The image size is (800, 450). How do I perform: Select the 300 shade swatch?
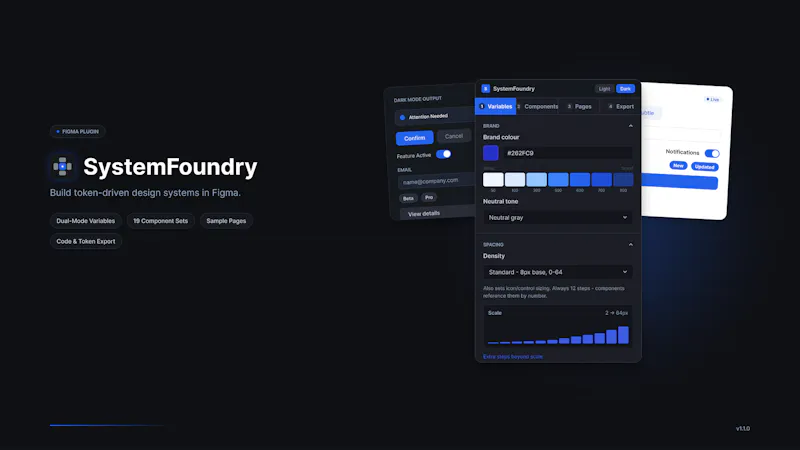[x=536, y=180]
